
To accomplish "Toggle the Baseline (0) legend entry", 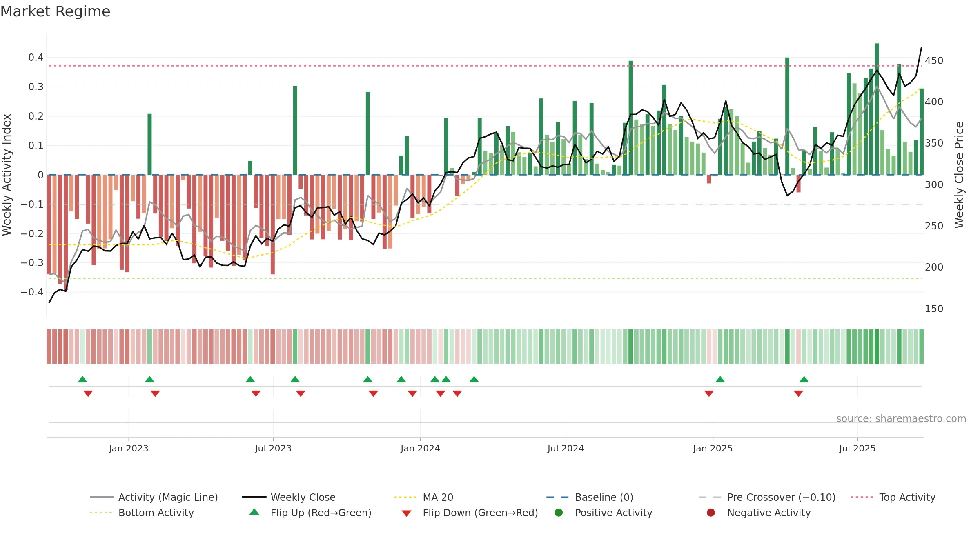I will point(590,497).
